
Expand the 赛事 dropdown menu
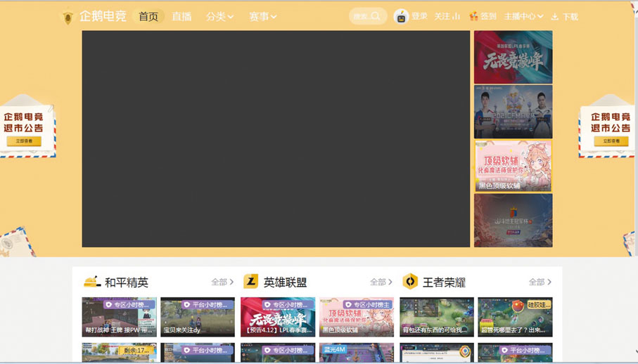coord(263,17)
